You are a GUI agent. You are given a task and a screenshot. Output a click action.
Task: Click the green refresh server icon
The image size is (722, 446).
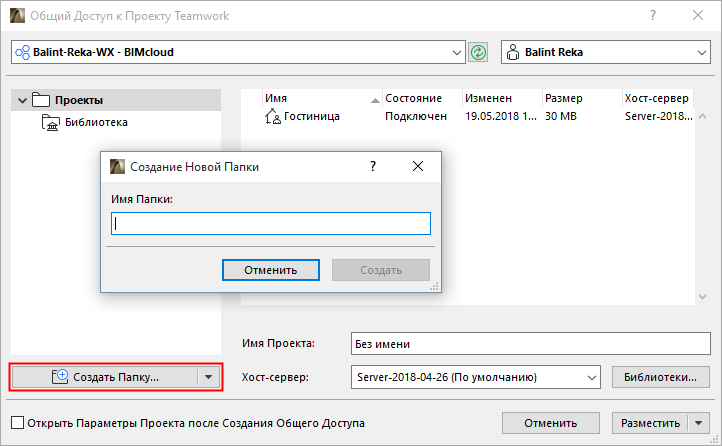tap(479, 52)
